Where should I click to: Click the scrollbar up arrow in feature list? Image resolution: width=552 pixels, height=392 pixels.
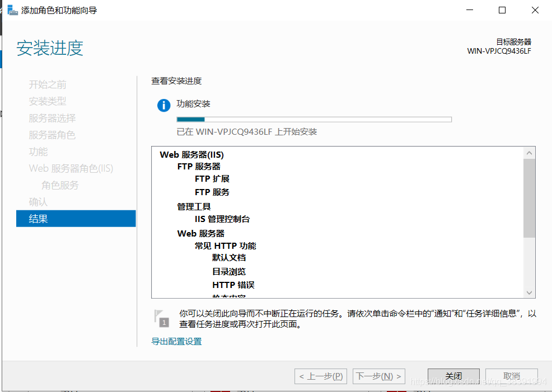529,153
